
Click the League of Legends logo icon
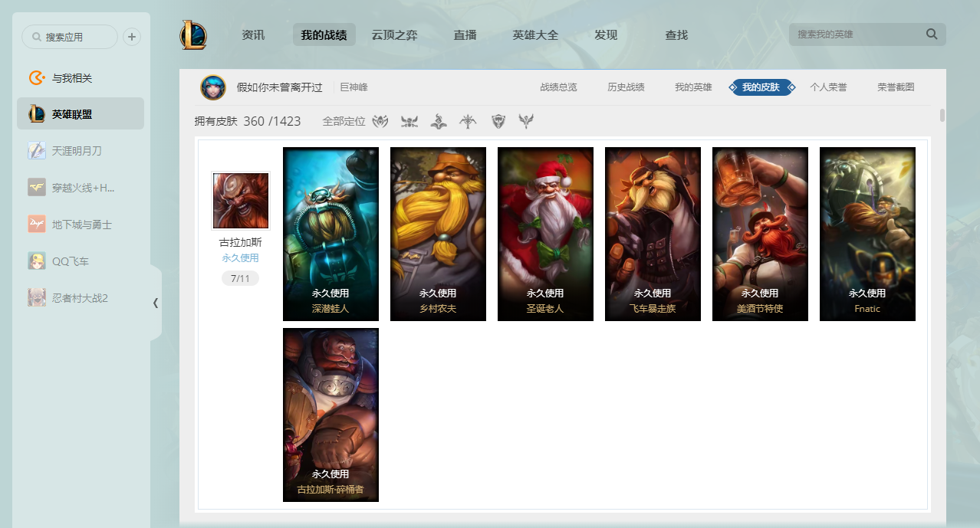193,35
